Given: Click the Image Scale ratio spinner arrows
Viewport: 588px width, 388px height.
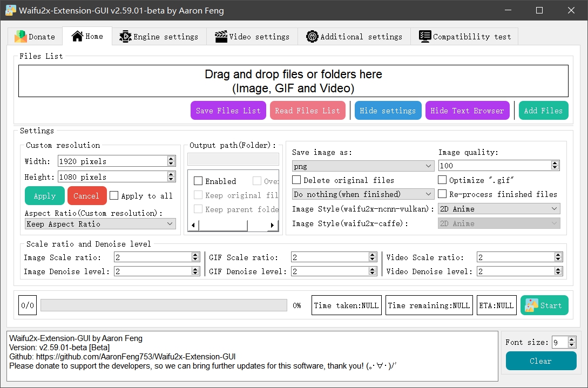Looking at the screenshot, I should pos(195,257).
